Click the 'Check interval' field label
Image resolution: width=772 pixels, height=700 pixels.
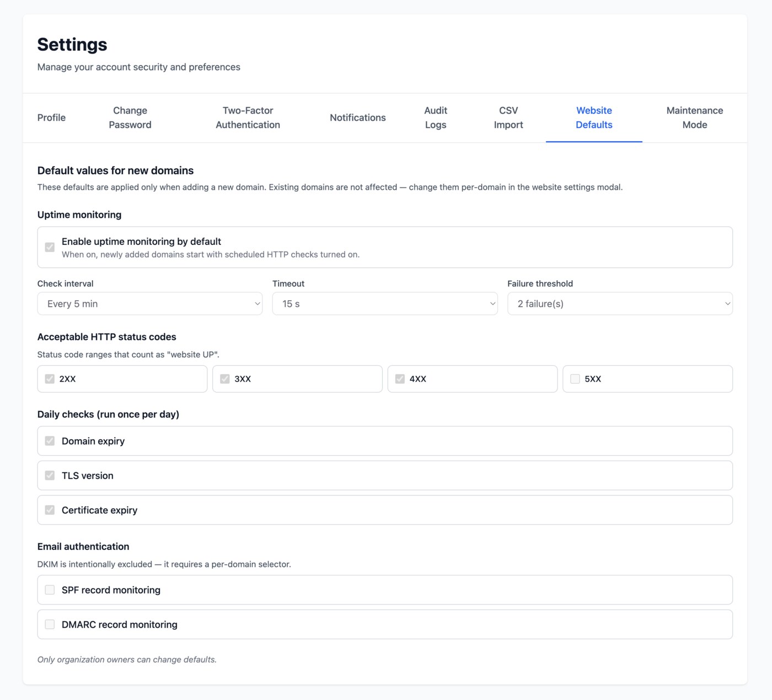(65, 284)
